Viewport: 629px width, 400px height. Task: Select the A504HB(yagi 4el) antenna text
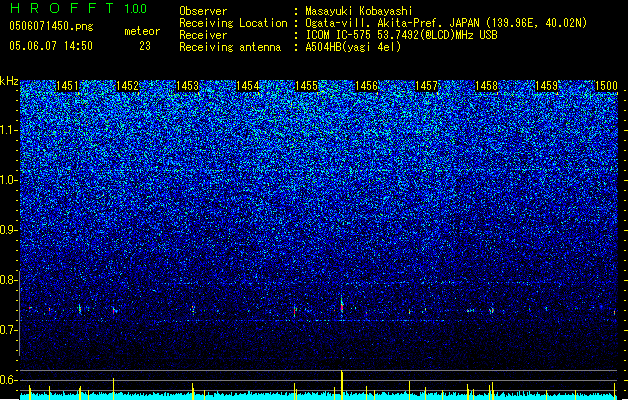click(353, 47)
